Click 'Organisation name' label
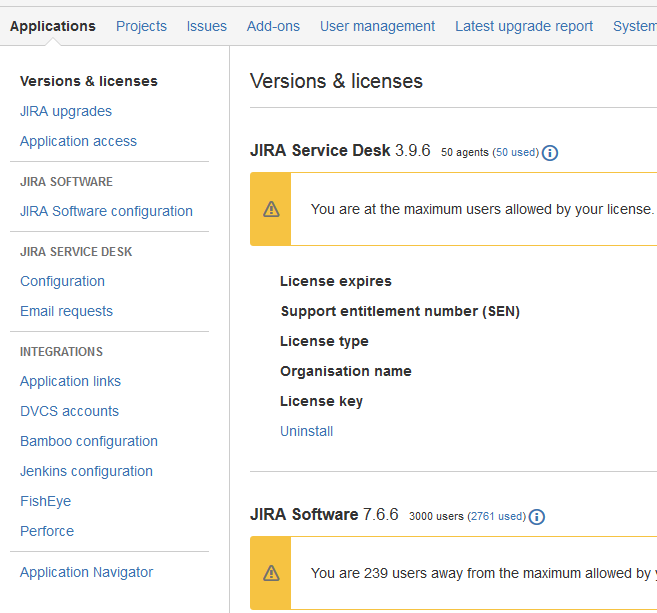Viewport: 657px width, 613px height. point(346,371)
